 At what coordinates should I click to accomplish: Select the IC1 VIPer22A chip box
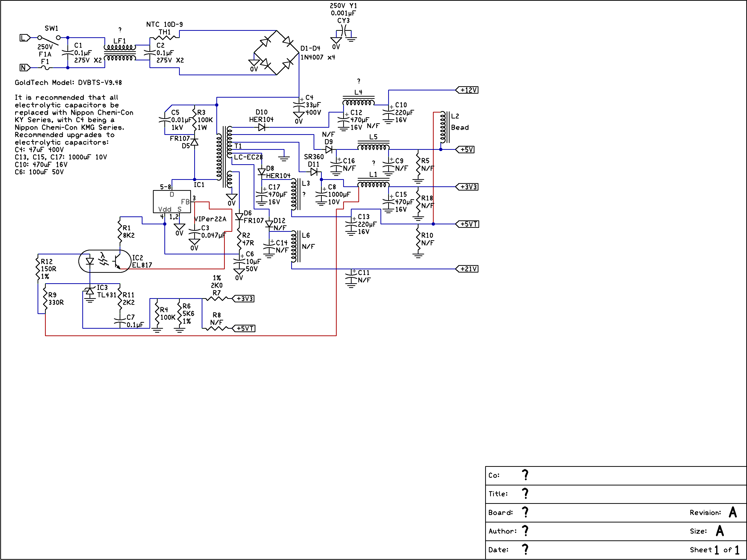pyautogui.click(x=172, y=201)
